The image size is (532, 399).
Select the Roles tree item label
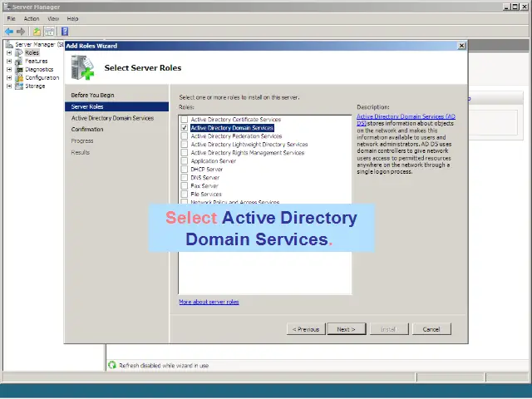32,53
